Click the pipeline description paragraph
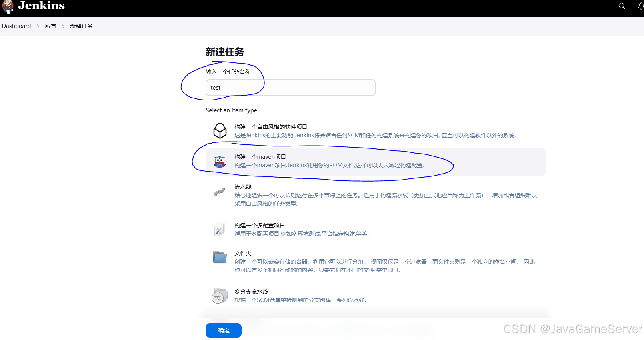The width and height of the screenshot is (644, 340). pyautogui.click(x=386, y=199)
